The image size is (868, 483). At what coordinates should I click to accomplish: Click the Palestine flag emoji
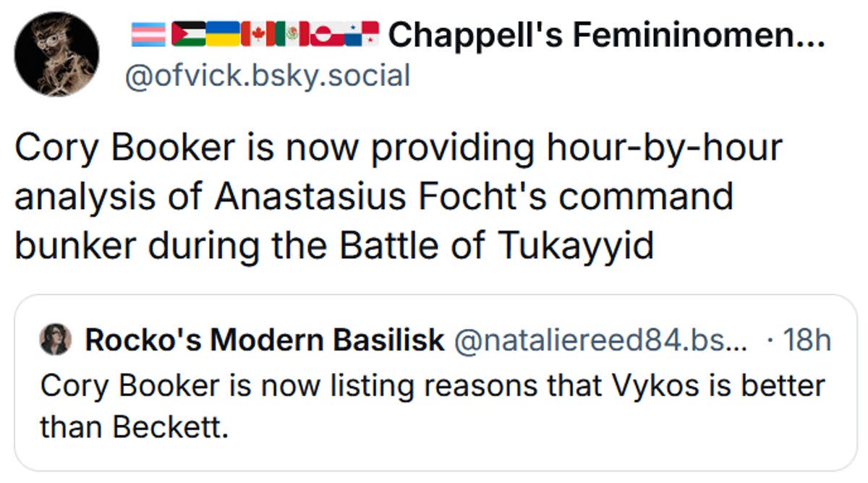[x=187, y=33]
